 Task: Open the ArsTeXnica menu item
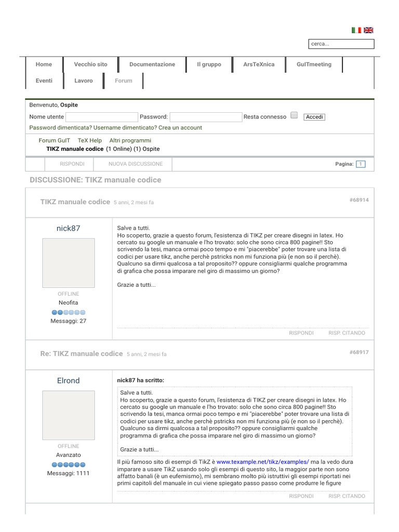click(259, 64)
